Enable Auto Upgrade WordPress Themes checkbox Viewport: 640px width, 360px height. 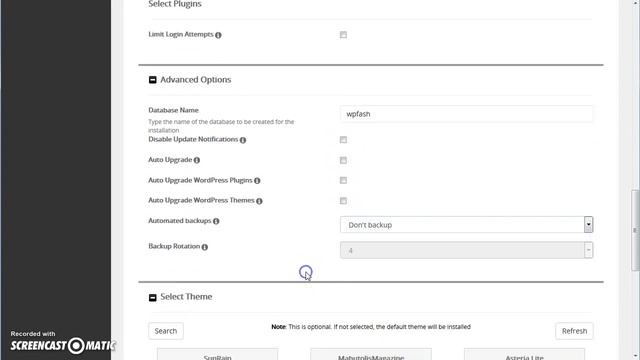[343, 201]
